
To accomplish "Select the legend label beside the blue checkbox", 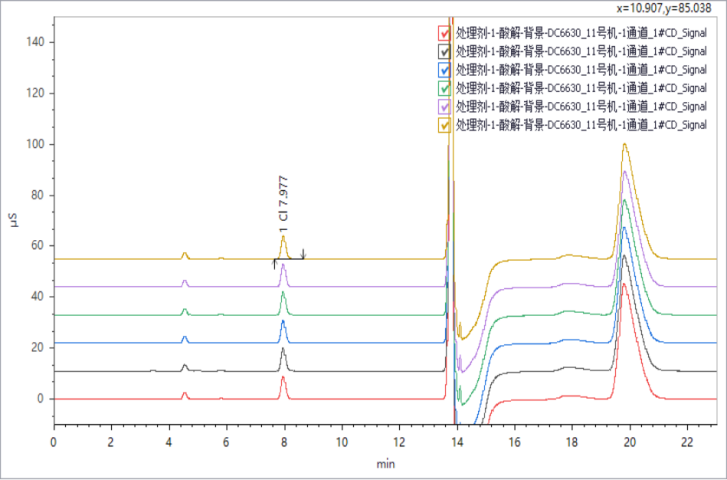I will (x=581, y=70).
